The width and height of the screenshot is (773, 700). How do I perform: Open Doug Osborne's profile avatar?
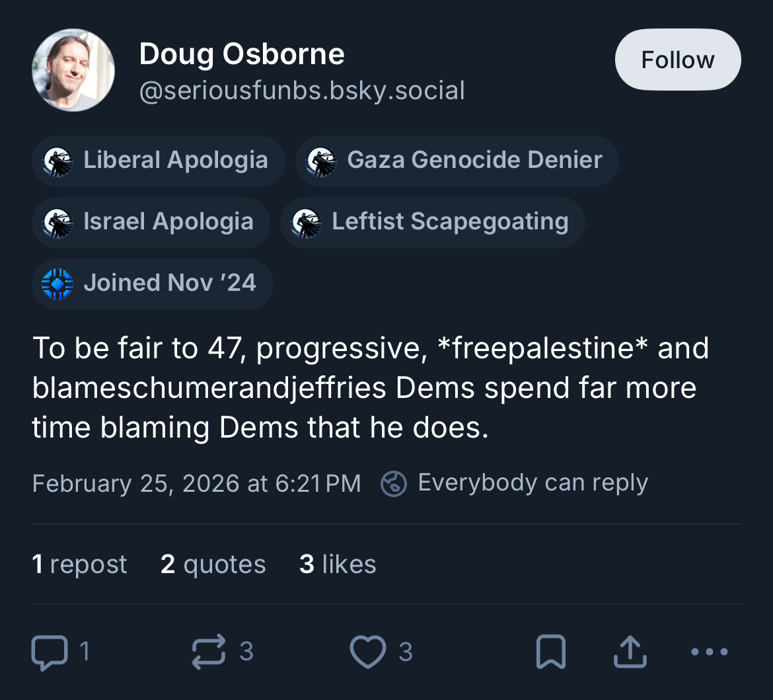(73, 70)
